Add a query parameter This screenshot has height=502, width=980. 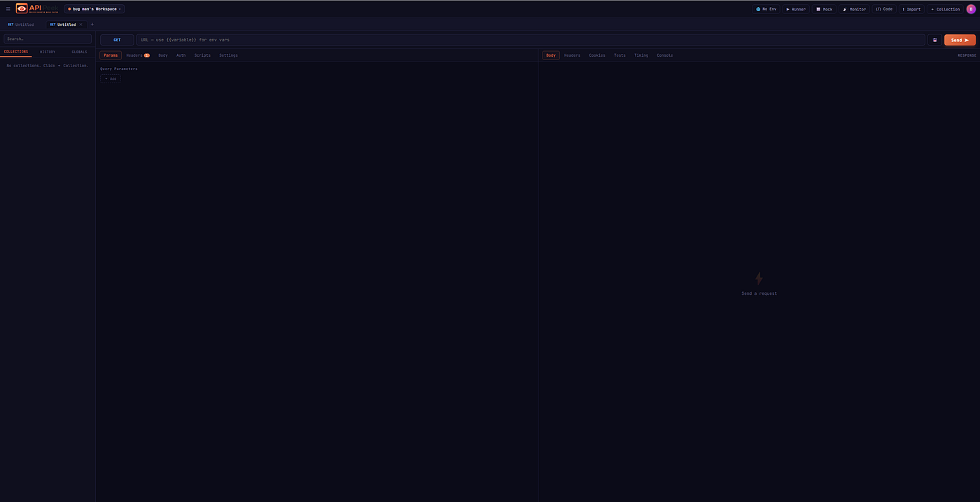coord(110,78)
